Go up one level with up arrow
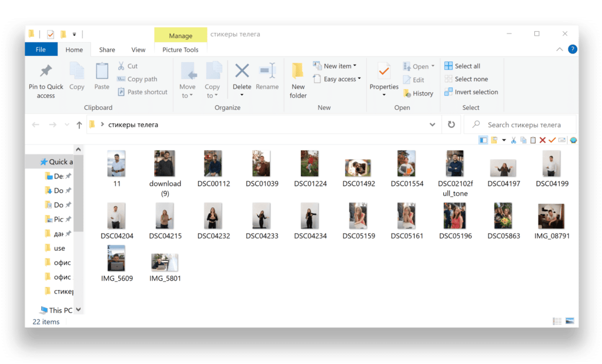 pos(79,125)
